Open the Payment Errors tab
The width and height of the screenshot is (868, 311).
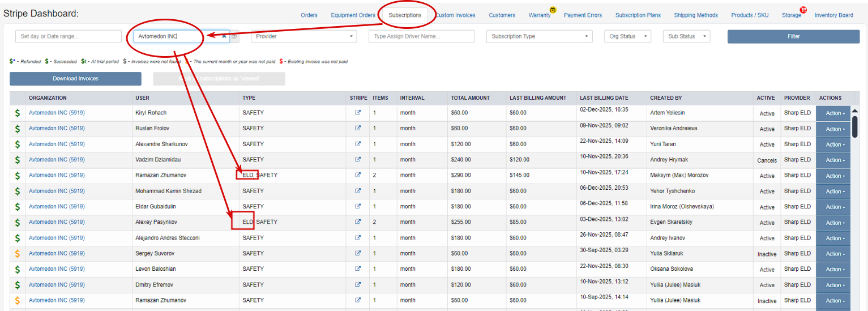[x=583, y=15]
